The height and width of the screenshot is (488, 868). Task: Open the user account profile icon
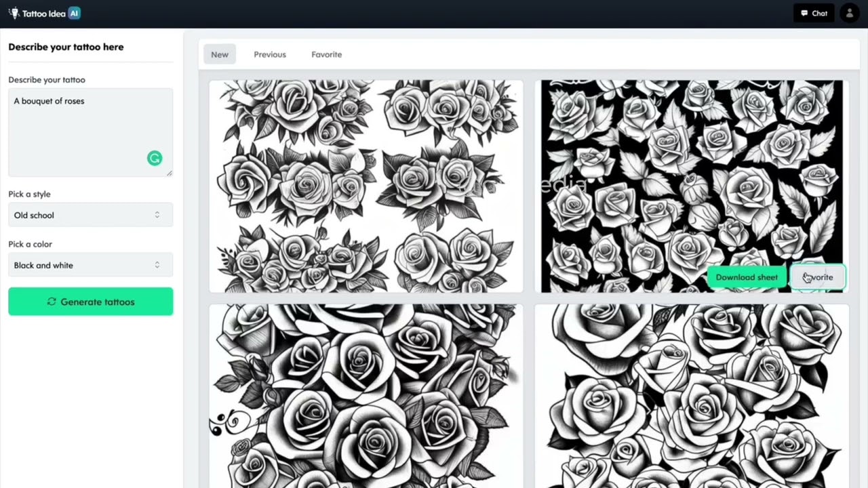coord(849,13)
